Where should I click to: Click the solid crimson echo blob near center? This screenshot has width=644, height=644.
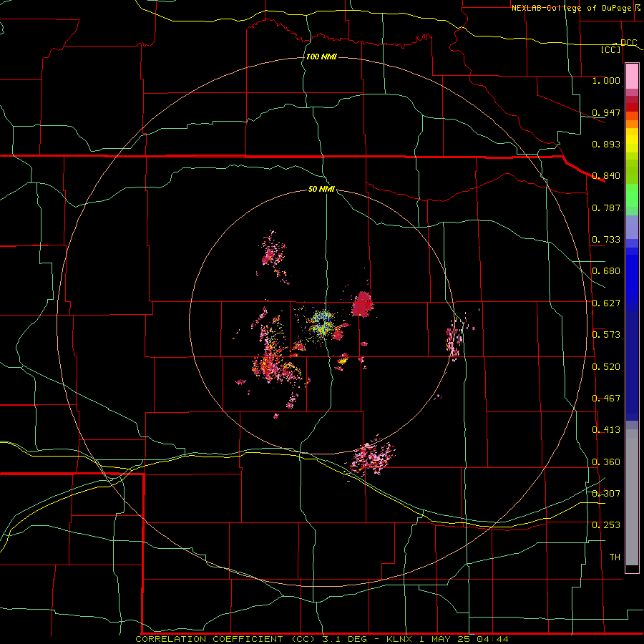362,304
